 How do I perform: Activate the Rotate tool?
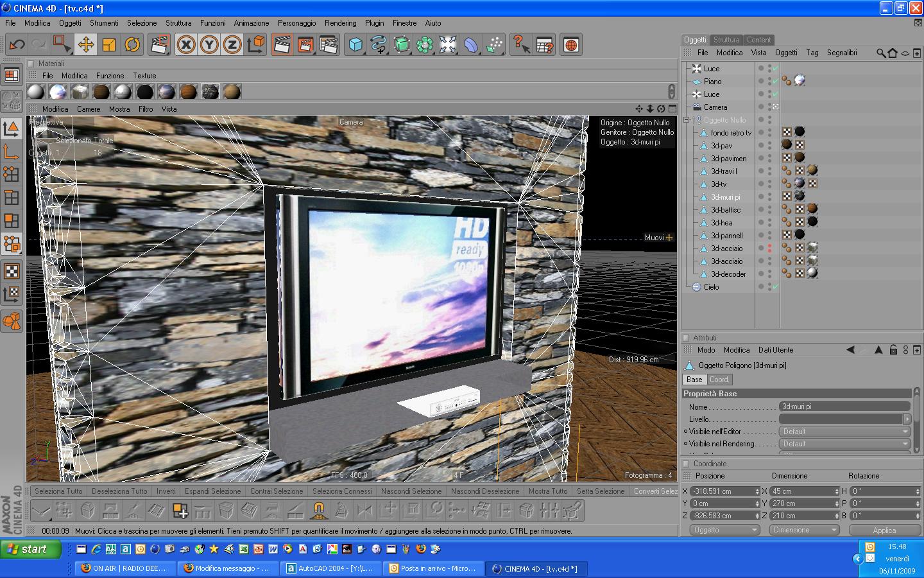(x=132, y=45)
